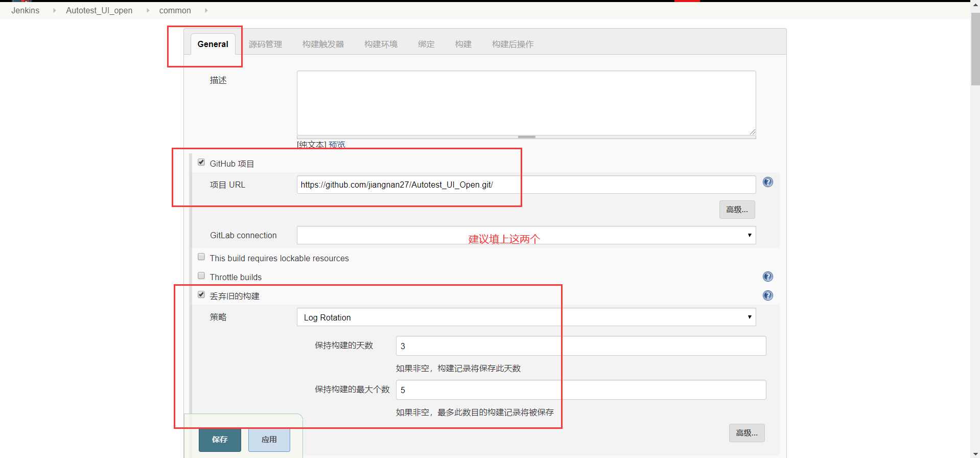980x458 pixels.
Task: Switch to the 构建环境 tab
Action: click(381, 44)
